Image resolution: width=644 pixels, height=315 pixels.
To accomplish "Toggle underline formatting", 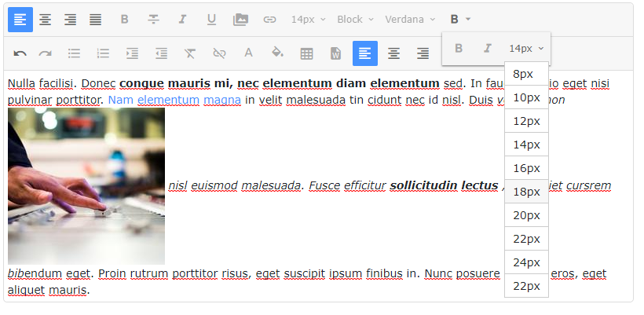I will point(211,20).
